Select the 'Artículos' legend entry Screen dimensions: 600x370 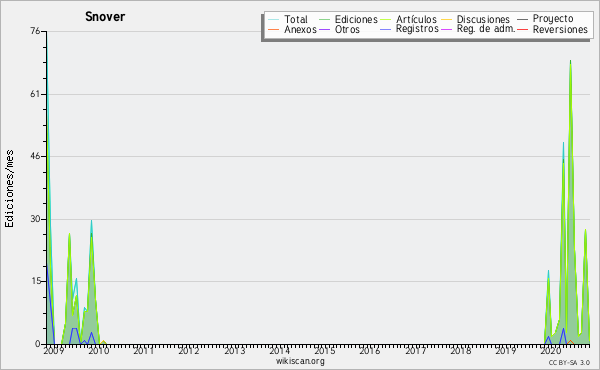[x=416, y=19]
